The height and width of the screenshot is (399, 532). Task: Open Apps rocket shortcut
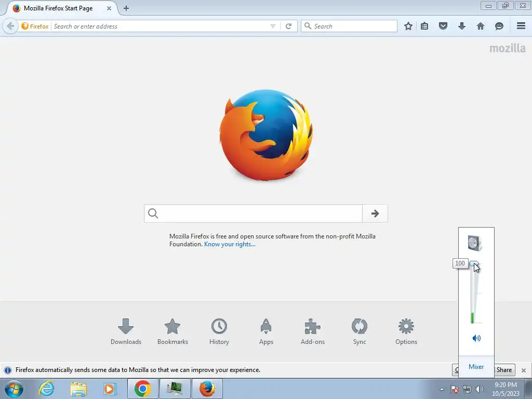pyautogui.click(x=266, y=331)
